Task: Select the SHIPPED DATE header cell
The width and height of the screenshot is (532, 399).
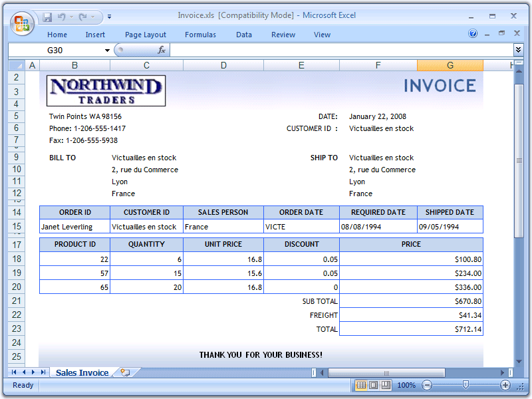Action: pos(450,212)
